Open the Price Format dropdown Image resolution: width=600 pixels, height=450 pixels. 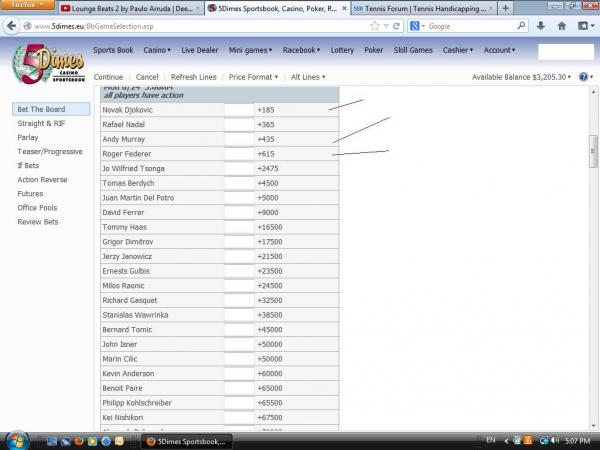click(250, 77)
